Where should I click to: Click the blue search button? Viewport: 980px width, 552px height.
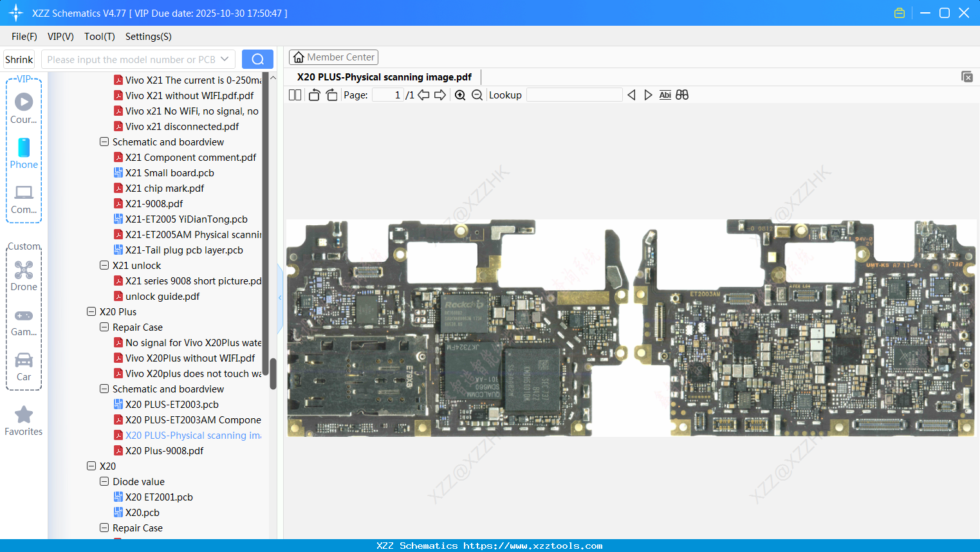coord(257,59)
